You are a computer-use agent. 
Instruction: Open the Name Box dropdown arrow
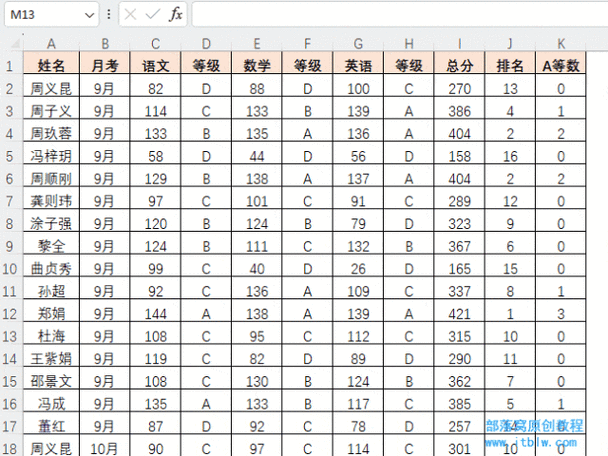coord(90,15)
